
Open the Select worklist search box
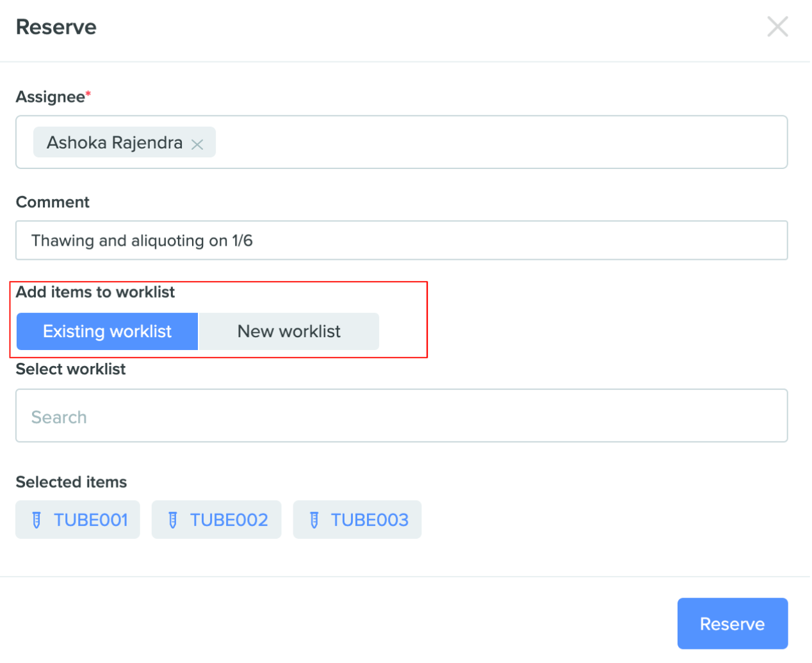pyautogui.click(x=402, y=416)
